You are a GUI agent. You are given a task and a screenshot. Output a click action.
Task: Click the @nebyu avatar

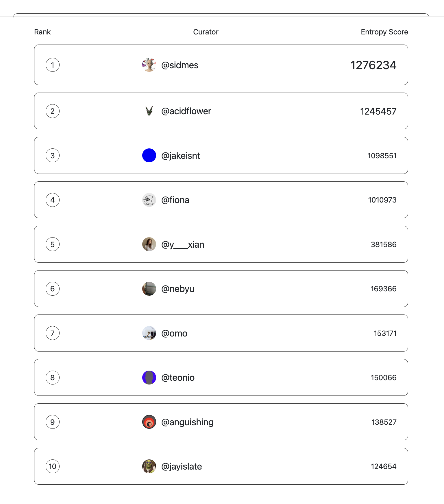[149, 289]
